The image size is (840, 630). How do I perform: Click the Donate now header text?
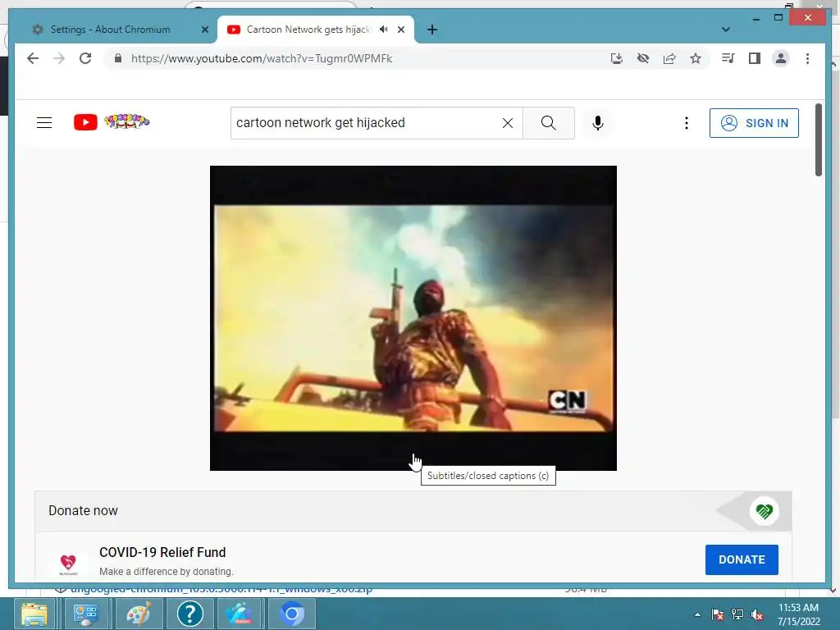tap(83, 510)
